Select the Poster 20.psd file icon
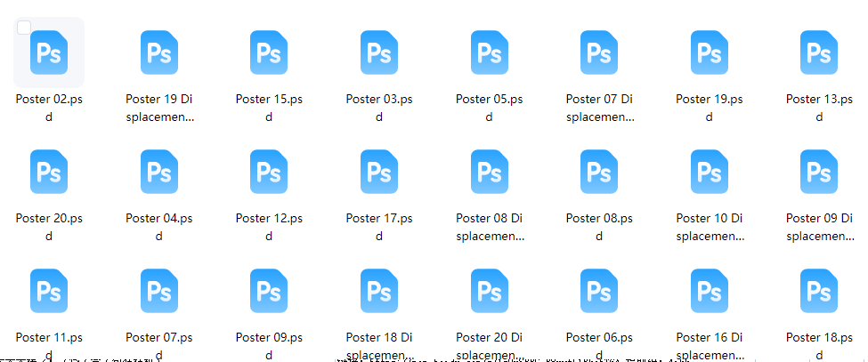Viewport: 868px width, 362px height. (x=49, y=172)
